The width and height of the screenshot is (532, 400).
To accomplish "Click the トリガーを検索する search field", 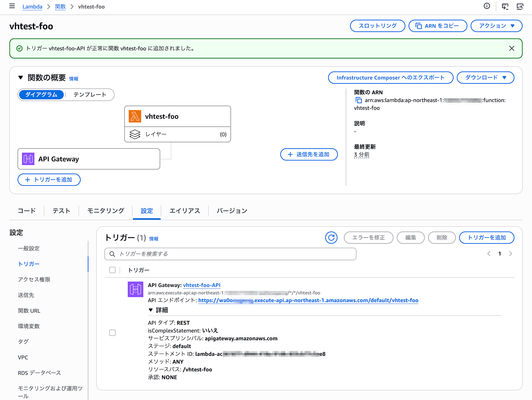I will click(x=230, y=254).
